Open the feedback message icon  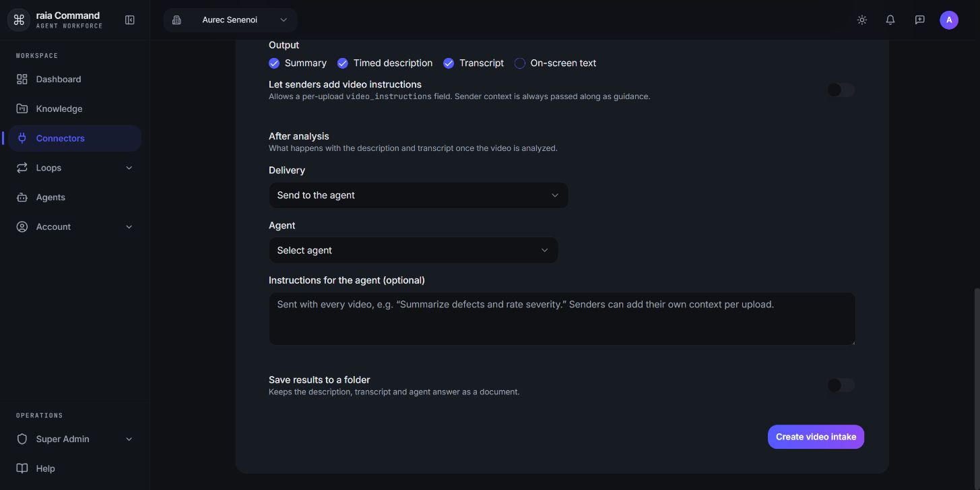click(x=920, y=20)
